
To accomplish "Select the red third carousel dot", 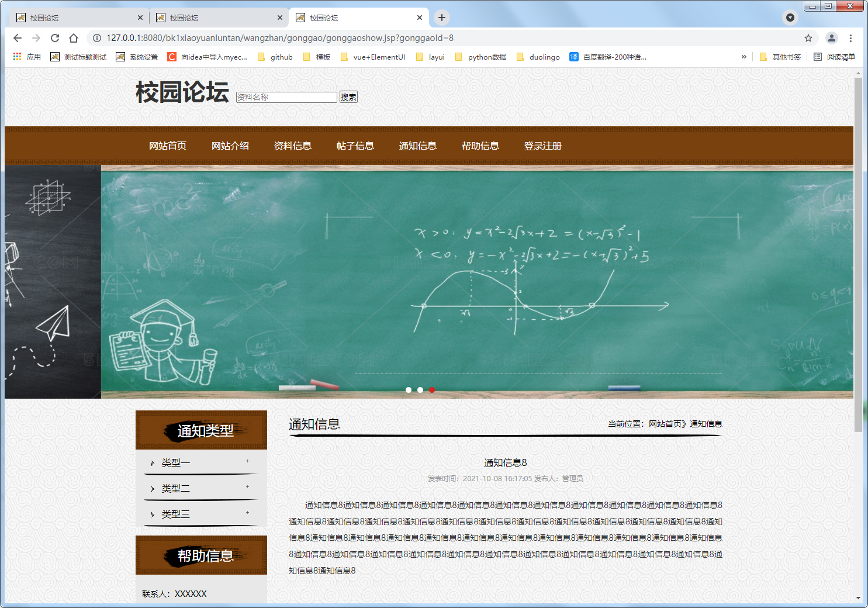I will 432,390.
